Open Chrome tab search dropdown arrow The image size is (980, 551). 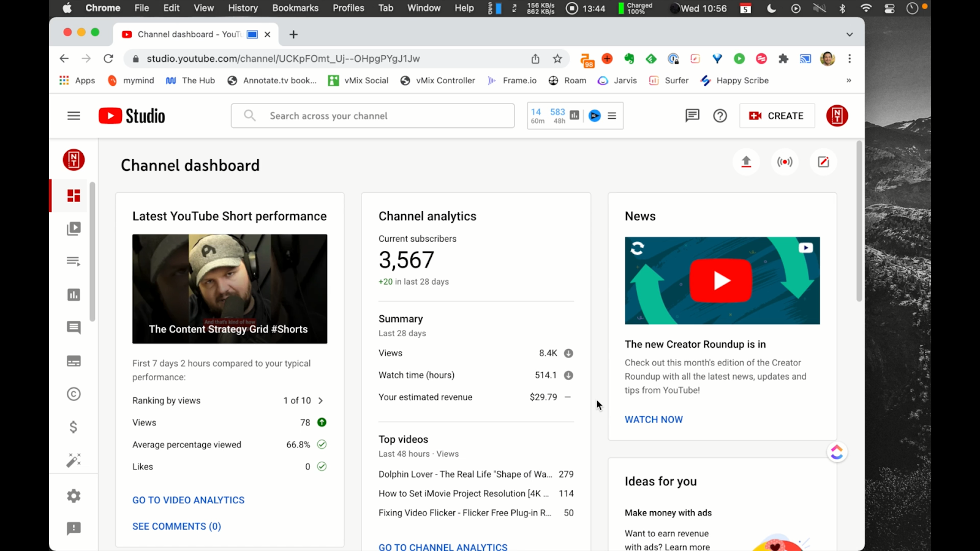click(849, 34)
